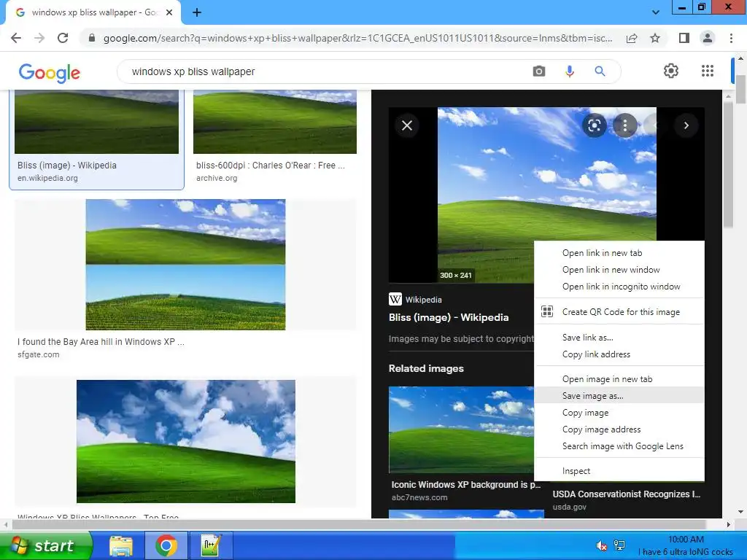The image size is (747, 560).
Task: Select Open image in new tab
Action: click(x=619, y=379)
